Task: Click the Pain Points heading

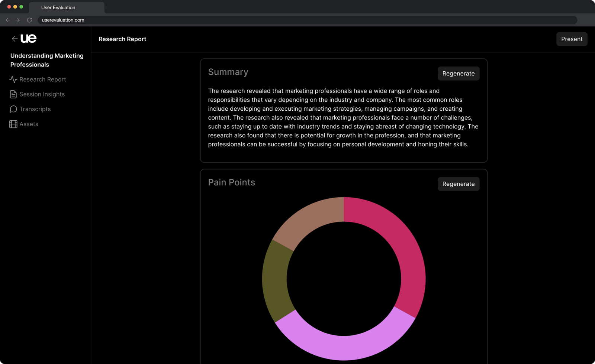Action: click(231, 182)
